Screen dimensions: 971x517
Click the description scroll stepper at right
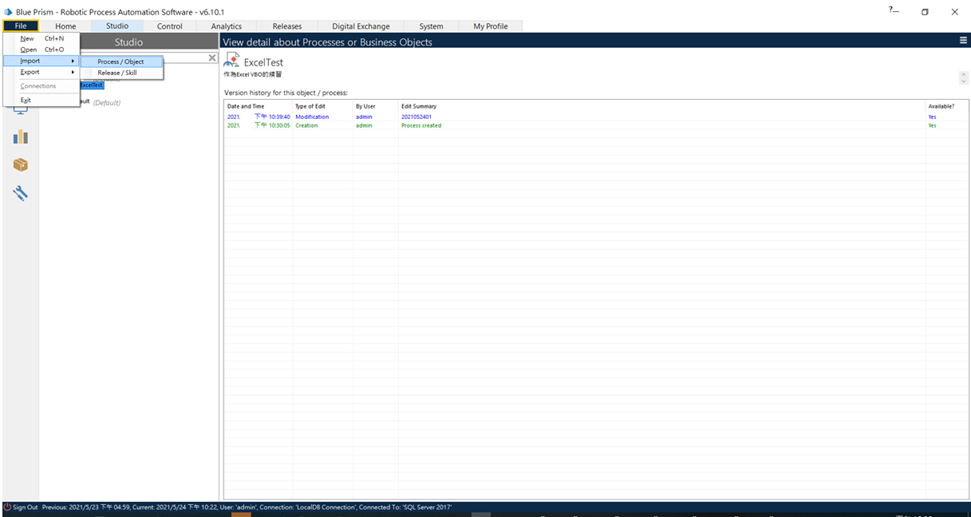pyautogui.click(x=963, y=78)
